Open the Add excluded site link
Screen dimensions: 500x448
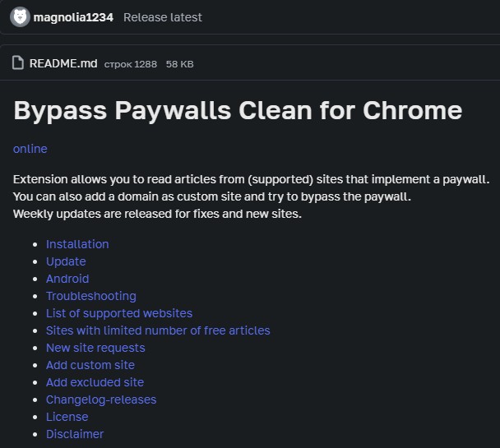(x=95, y=382)
